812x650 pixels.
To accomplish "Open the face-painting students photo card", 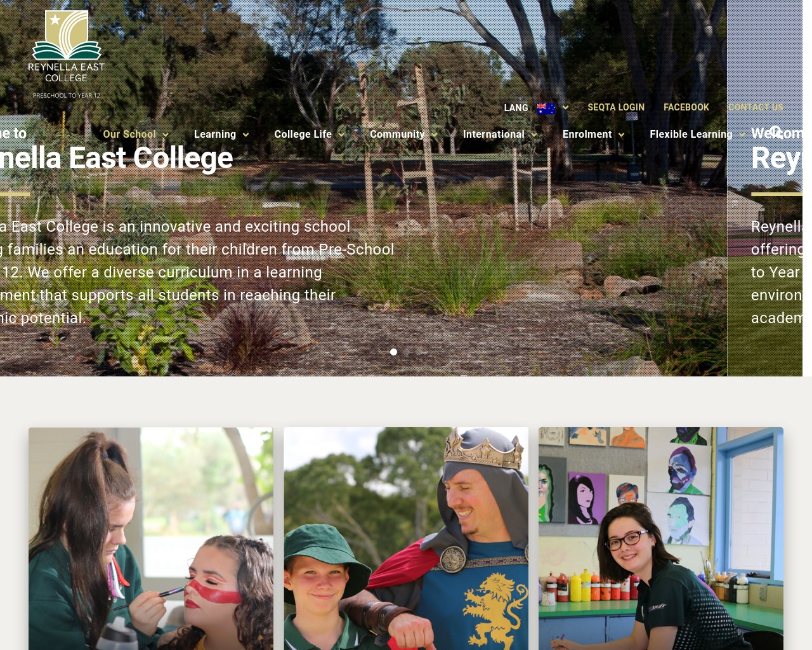I will tap(151, 538).
